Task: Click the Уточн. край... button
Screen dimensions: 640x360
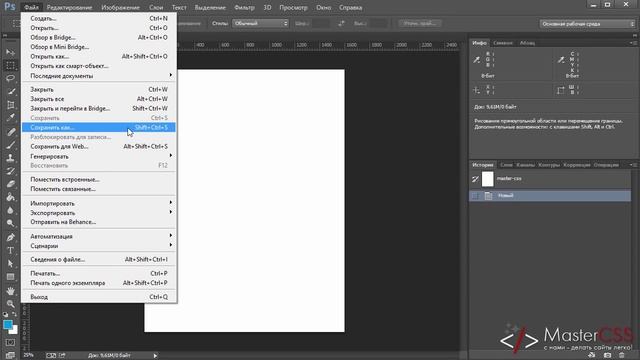Action: click(419, 24)
